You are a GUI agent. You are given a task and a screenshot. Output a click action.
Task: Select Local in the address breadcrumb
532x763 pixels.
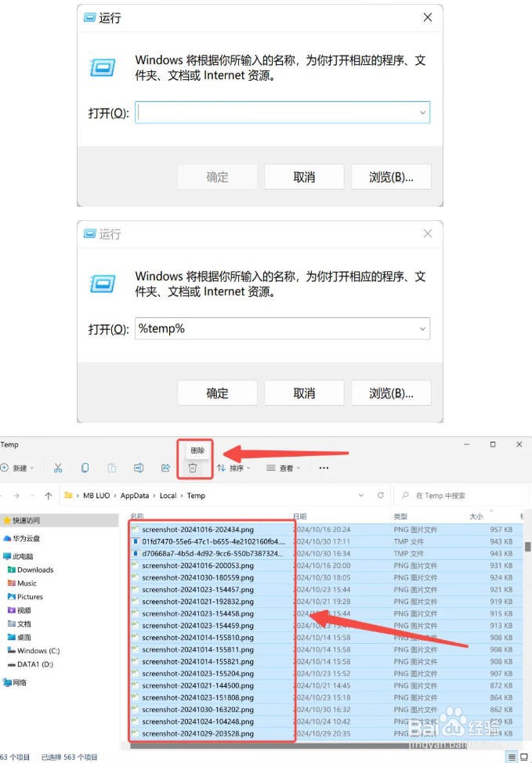click(168, 495)
